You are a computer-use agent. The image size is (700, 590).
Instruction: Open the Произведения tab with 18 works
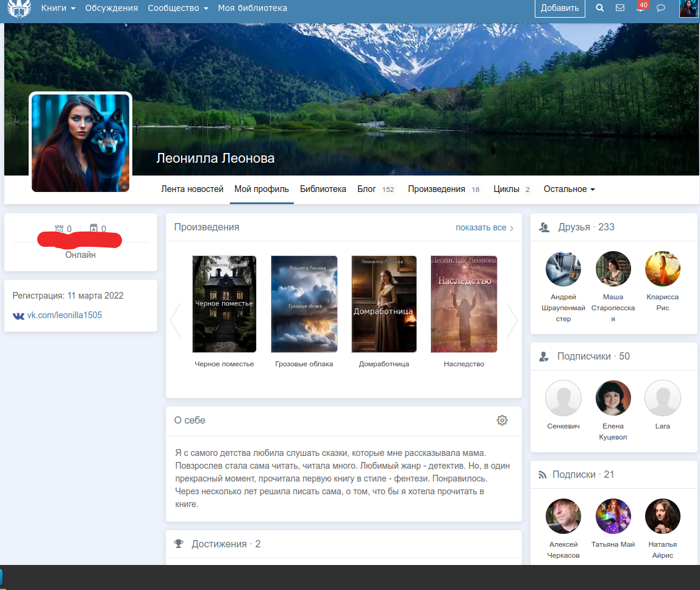click(437, 189)
